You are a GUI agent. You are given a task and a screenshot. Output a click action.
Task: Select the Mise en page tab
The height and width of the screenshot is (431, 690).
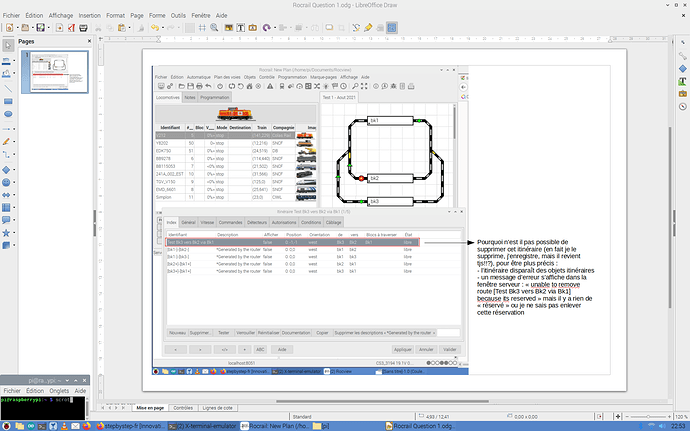[x=150, y=408]
